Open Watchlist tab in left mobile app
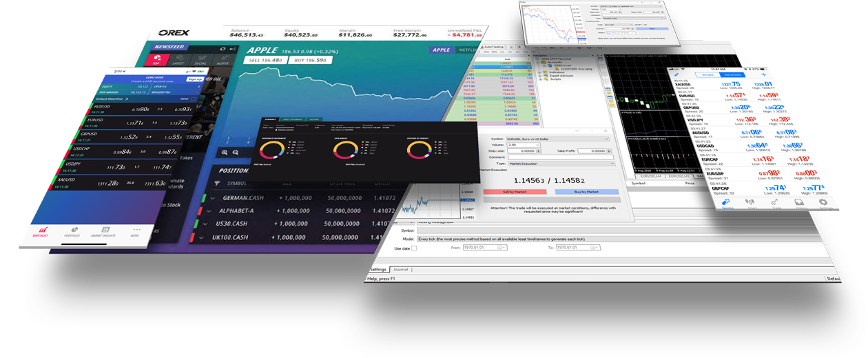 point(43,232)
